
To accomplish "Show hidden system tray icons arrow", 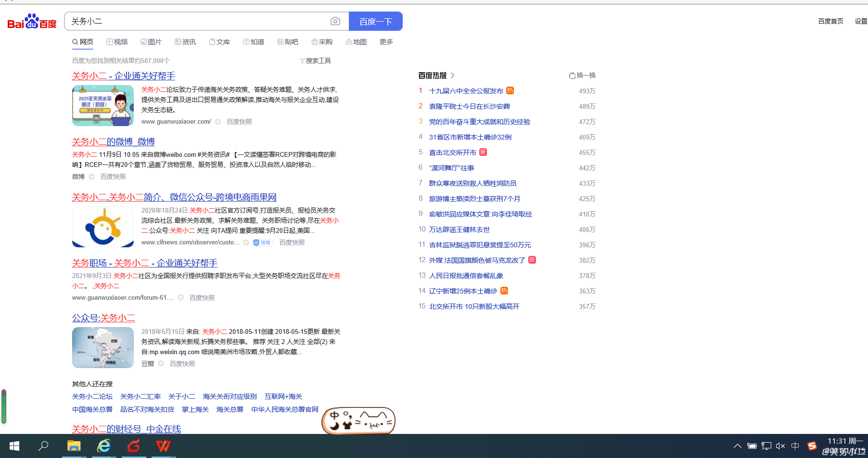I will click(x=737, y=446).
